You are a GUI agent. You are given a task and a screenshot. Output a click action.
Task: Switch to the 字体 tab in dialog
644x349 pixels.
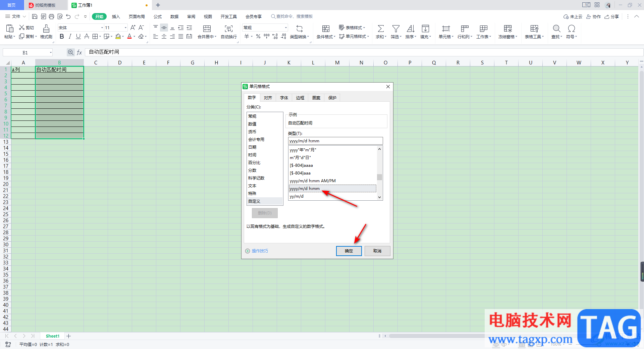(x=284, y=98)
